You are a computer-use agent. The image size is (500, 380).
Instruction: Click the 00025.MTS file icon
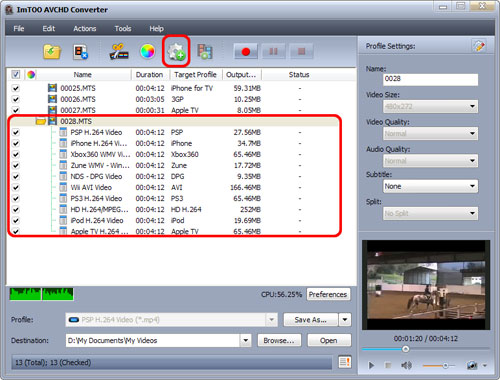point(52,88)
